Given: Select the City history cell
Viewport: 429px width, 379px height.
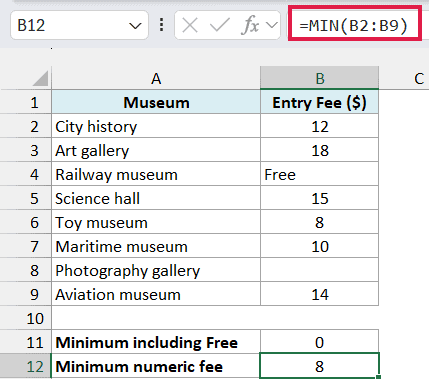Looking at the screenshot, I should click(156, 126).
